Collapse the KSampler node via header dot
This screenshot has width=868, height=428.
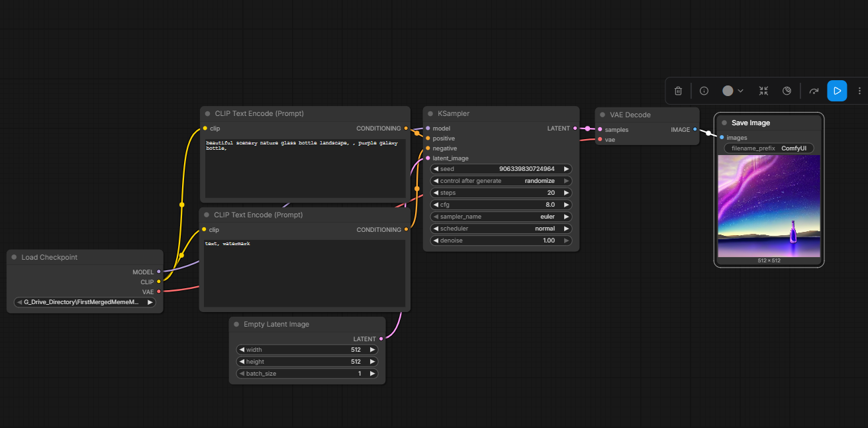[x=430, y=114]
